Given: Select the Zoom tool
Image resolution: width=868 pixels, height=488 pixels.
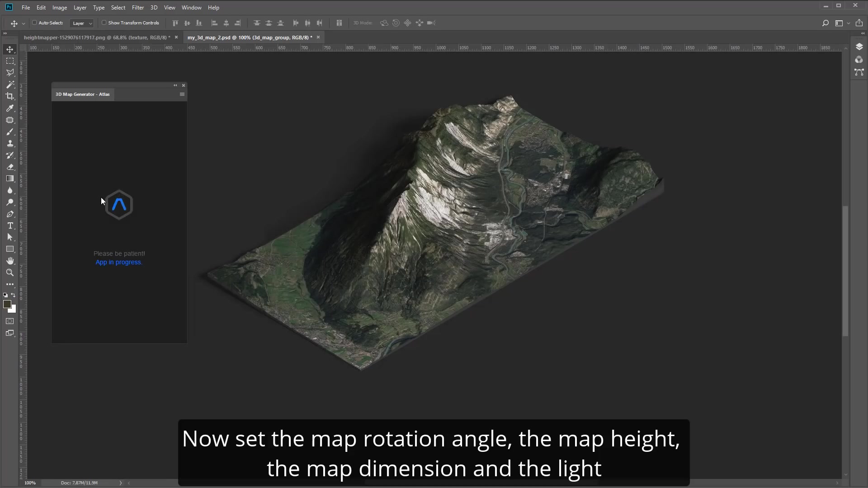Looking at the screenshot, I should 10,273.
